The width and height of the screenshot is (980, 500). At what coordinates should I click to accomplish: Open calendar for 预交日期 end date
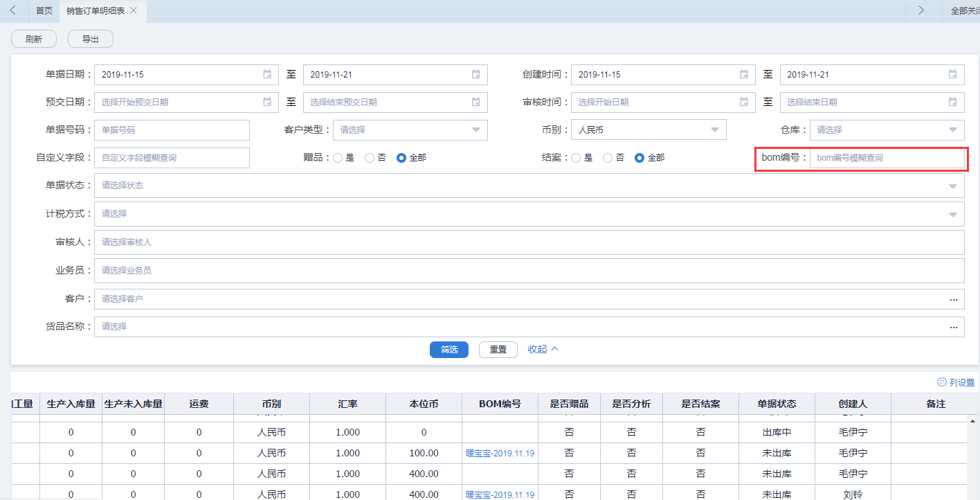[x=476, y=102]
